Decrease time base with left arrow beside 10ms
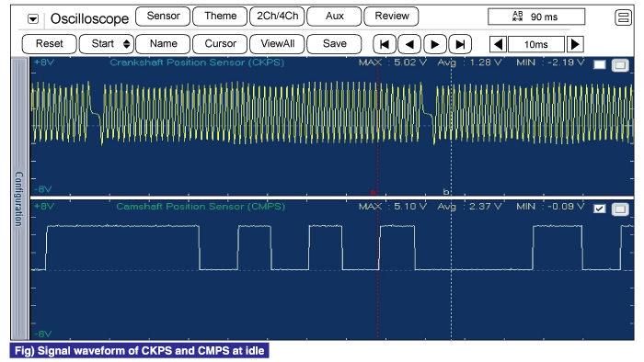644x362 pixels. [x=499, y=44]
